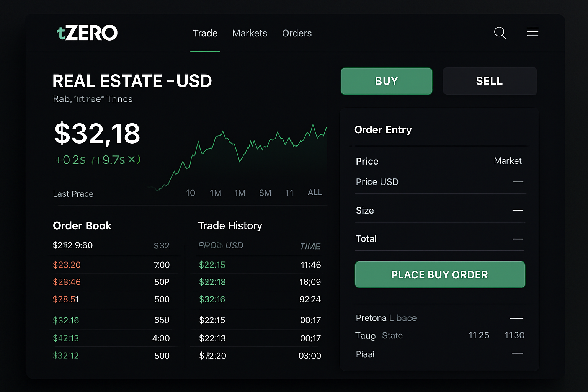Select the ALL chart timeframe
588x392 pixels.
tap(315, 192)
